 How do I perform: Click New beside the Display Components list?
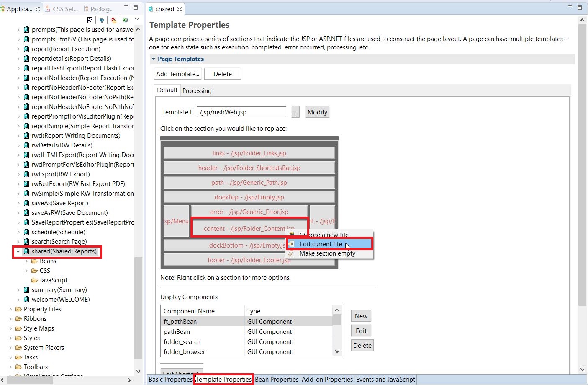pyautogui.click(x=360, y=315)
